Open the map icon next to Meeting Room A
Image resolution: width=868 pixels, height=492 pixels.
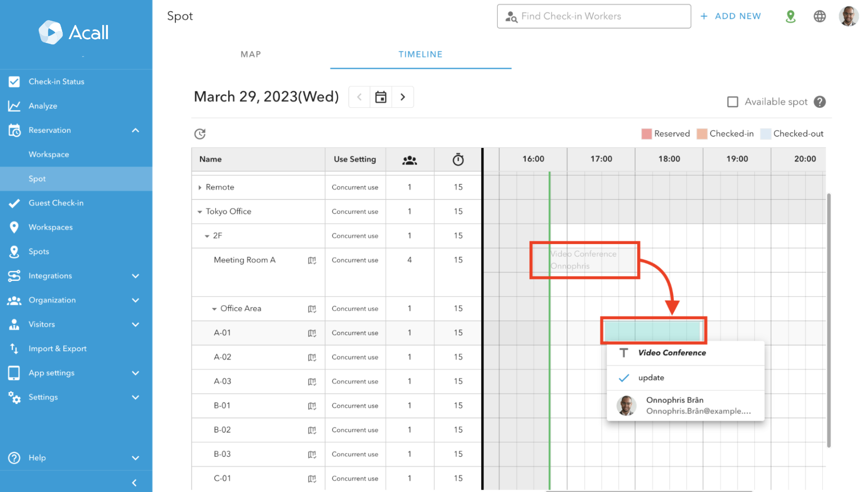pyautogui.click(x=312, y=260)
